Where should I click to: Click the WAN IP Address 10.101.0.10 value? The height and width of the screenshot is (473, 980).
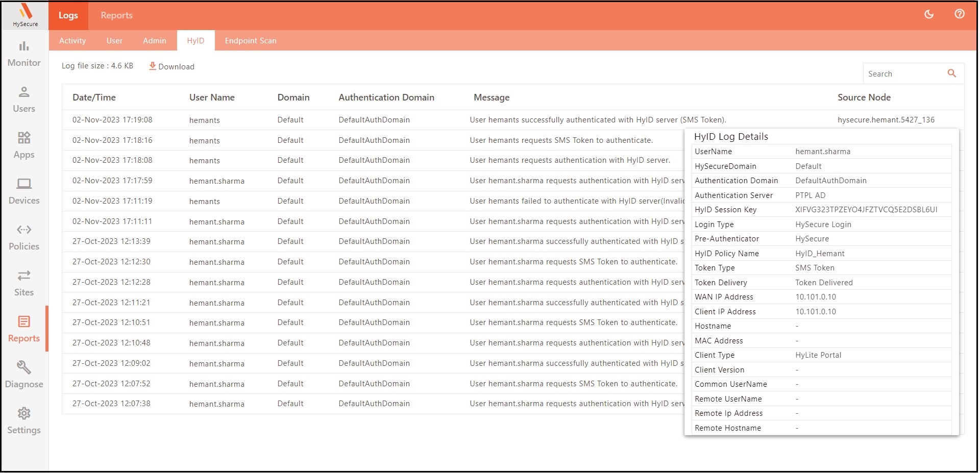tap(816, 297)
